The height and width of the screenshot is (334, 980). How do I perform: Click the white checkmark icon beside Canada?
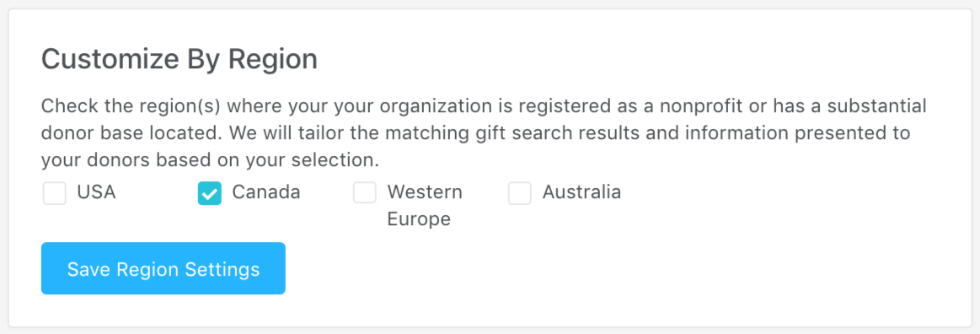click(209, 194)
